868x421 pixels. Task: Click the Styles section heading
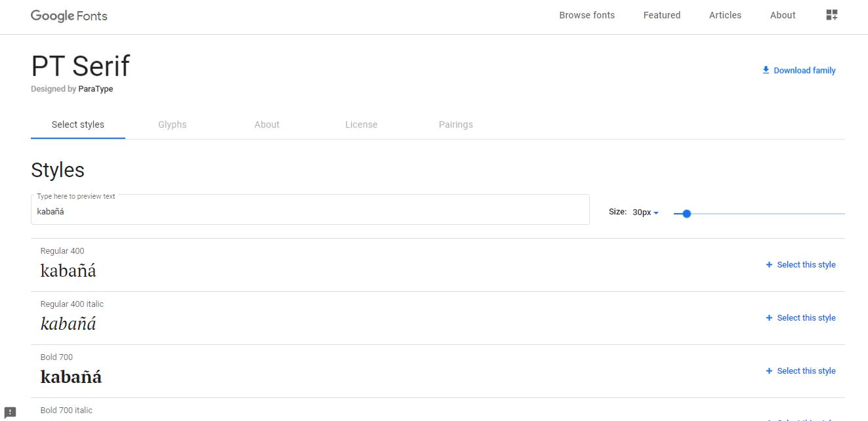[58, 170]
